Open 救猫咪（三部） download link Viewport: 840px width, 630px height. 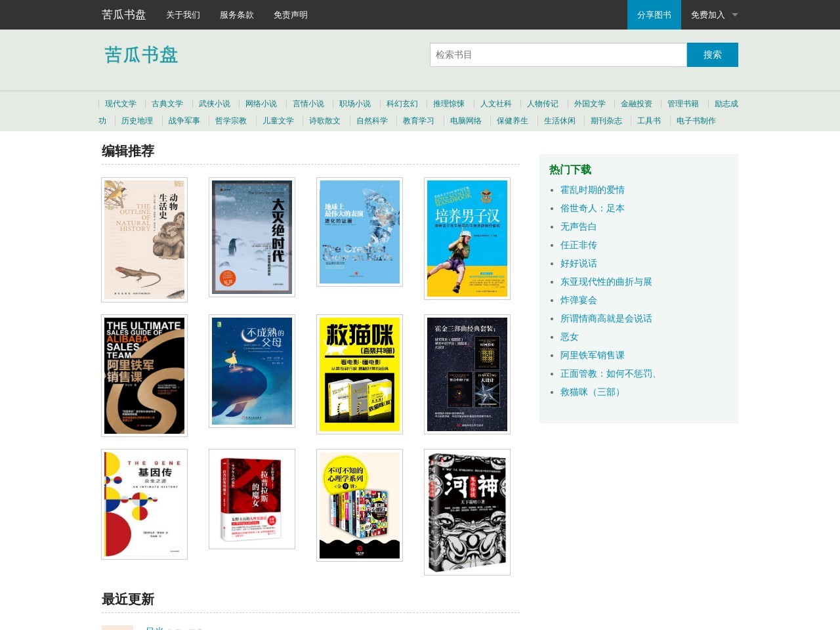pos(590,392)
